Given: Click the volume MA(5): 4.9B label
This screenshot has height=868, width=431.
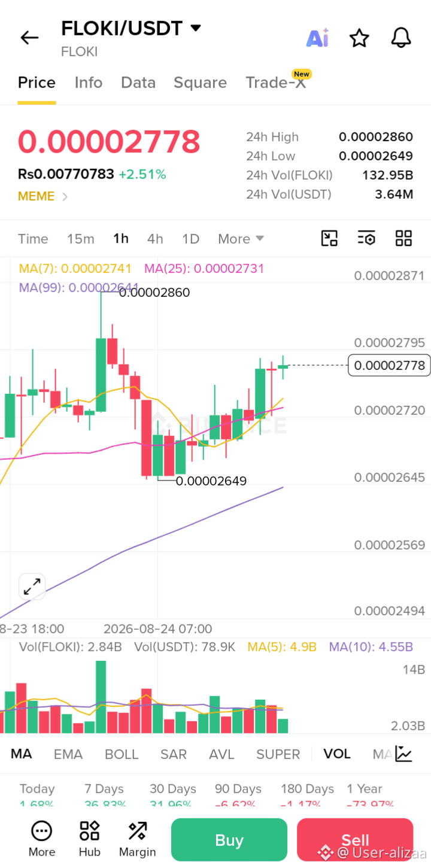Looking at the screenshot, I should [x=282, y=647].
